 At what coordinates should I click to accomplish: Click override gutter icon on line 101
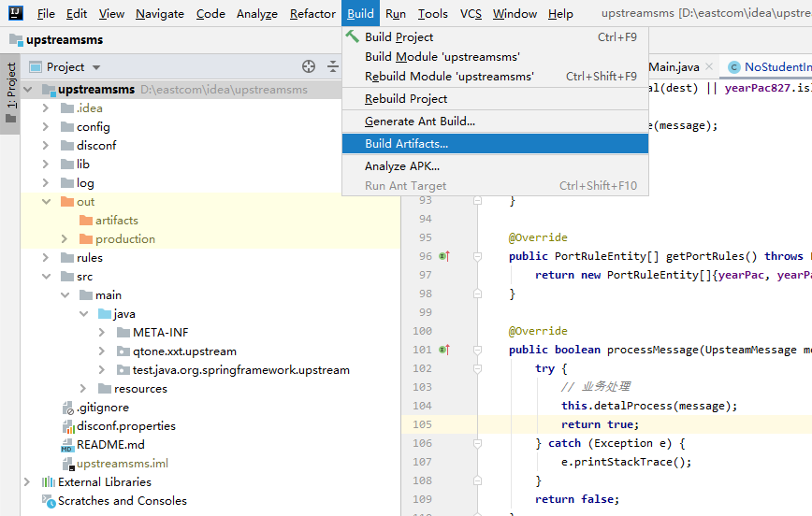point(444,350)
